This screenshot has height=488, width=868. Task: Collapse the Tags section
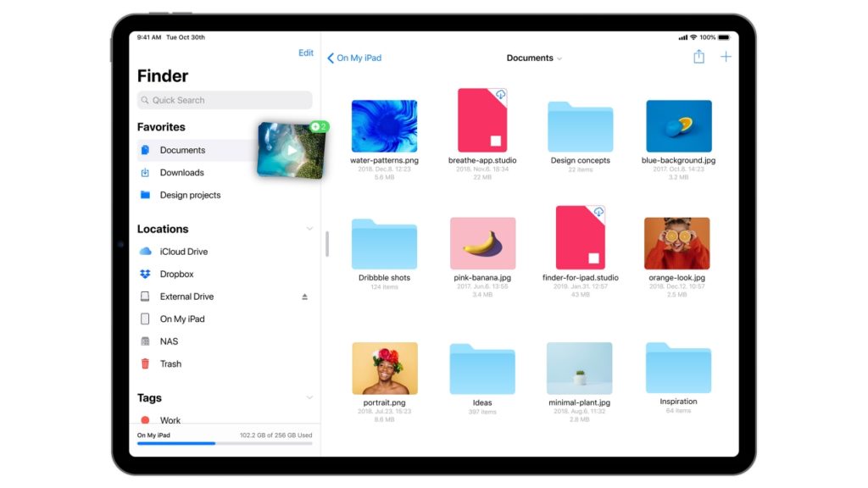pyautogui.click(x=309, y=397)
